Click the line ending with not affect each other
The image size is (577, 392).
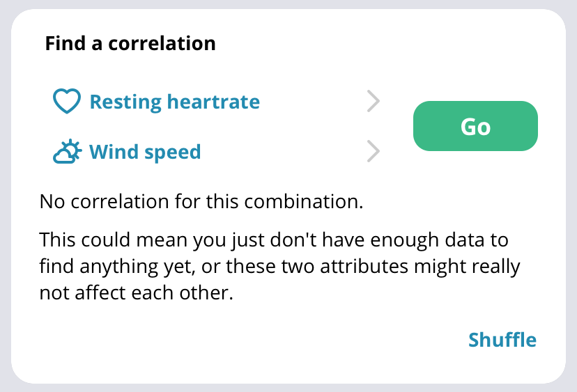point(137,293)
